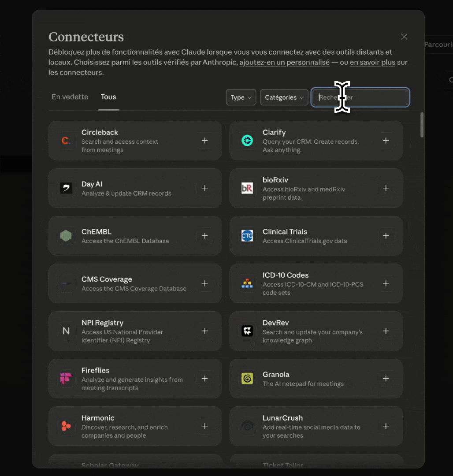The image size is (453, 476).
Task: Open the Type filter dropdown
Action: (241, 97)
